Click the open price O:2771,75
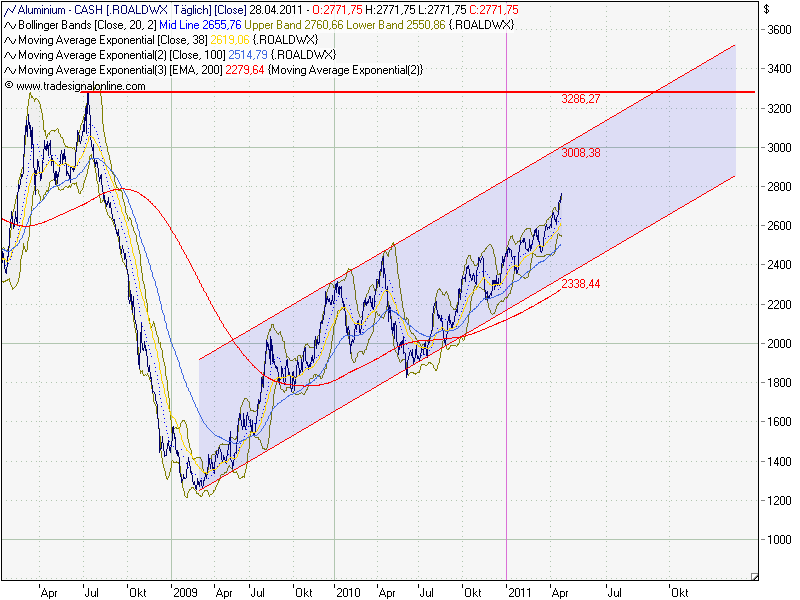This screenshot has width=800, height=600. point(337,10)
